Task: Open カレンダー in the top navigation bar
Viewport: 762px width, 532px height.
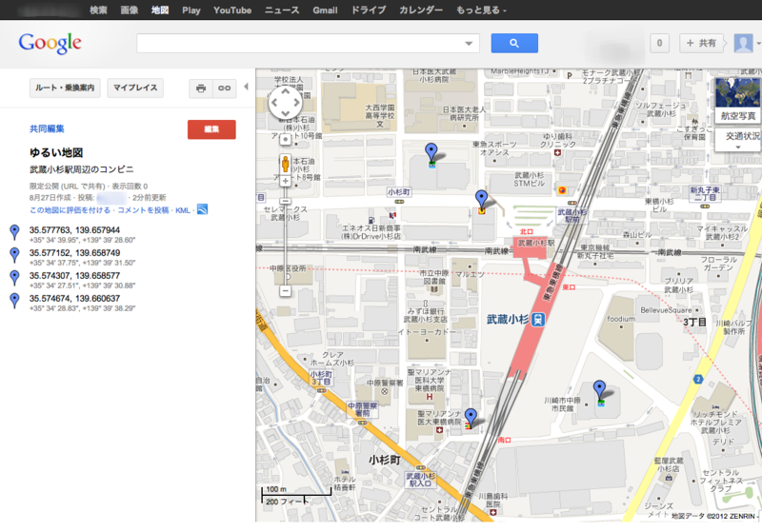Action: 421,10
